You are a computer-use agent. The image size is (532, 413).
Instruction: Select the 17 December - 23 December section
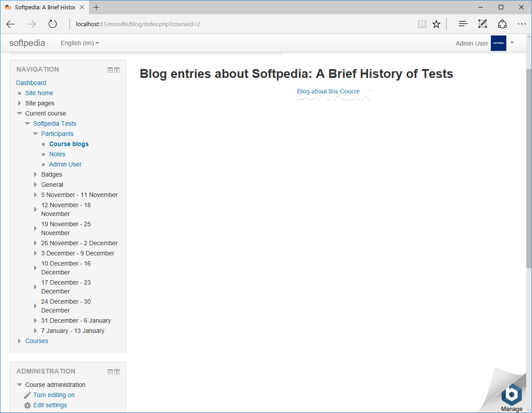tap(66, 287)
